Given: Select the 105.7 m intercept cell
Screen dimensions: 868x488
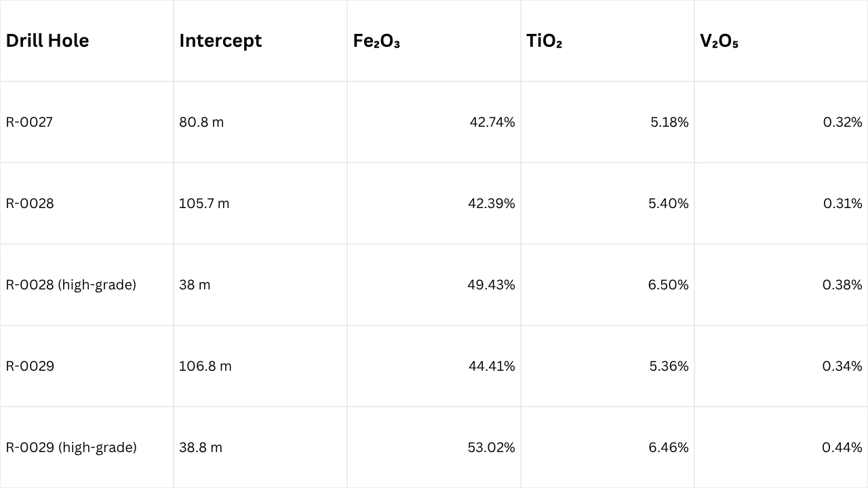Looking at the screenshot, I should coord(204,203).
